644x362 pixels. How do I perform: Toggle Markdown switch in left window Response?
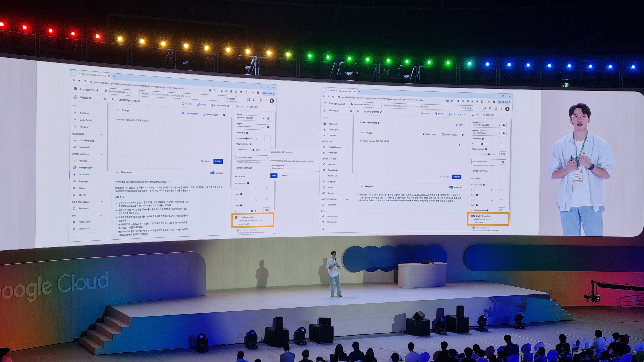(x=212, y=173)
